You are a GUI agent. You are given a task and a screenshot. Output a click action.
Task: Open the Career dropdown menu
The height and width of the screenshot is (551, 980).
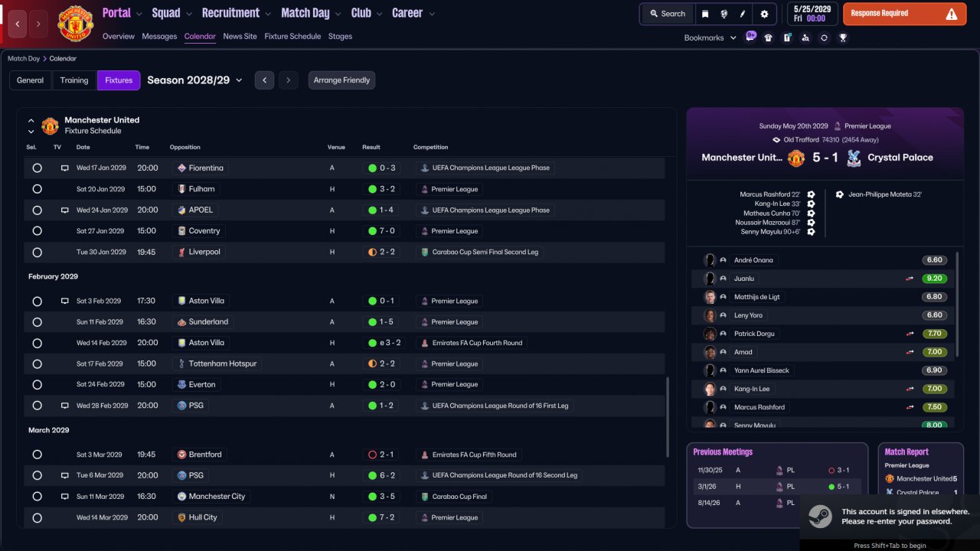coord(413,13)
